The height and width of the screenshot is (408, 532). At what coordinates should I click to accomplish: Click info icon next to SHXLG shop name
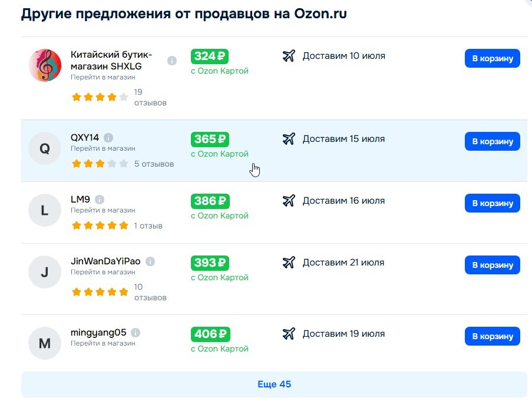(x=172, y=61)
